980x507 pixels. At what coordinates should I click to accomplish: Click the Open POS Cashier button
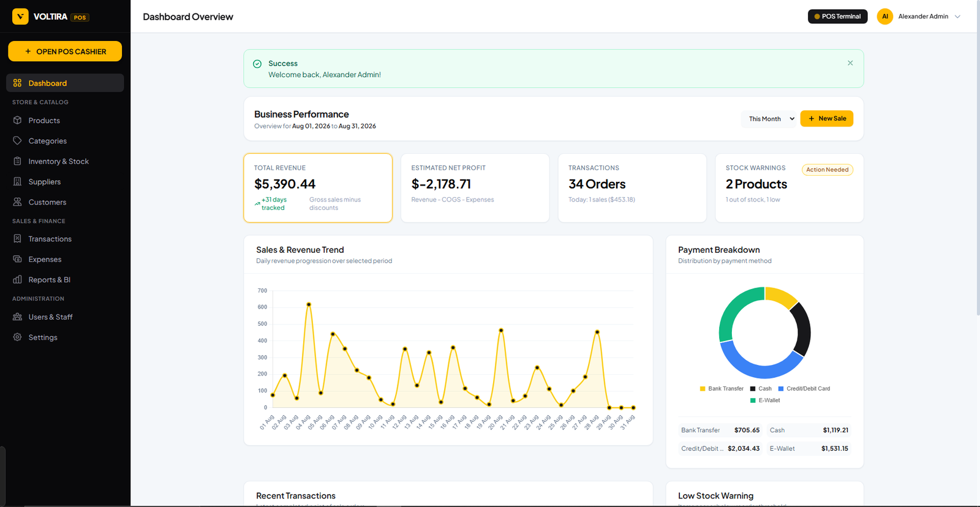click(x=65, y=51)
